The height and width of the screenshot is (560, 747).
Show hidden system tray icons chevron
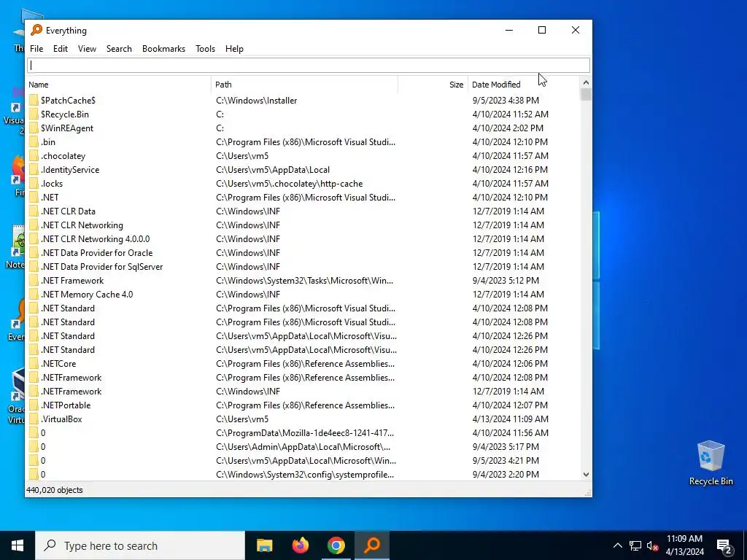[617, 545]
